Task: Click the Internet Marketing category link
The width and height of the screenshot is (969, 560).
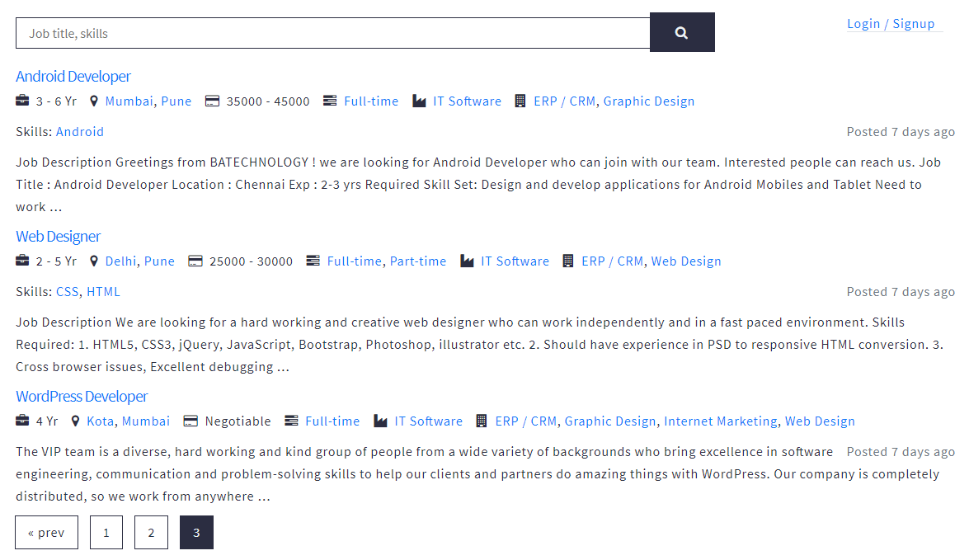Action: click(720, 421)
